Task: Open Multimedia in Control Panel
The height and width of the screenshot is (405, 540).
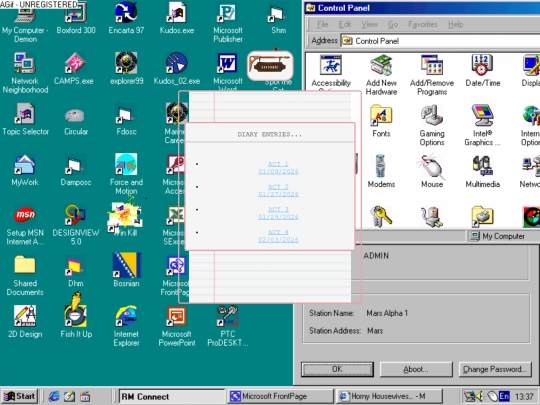Action: point(482,172)
